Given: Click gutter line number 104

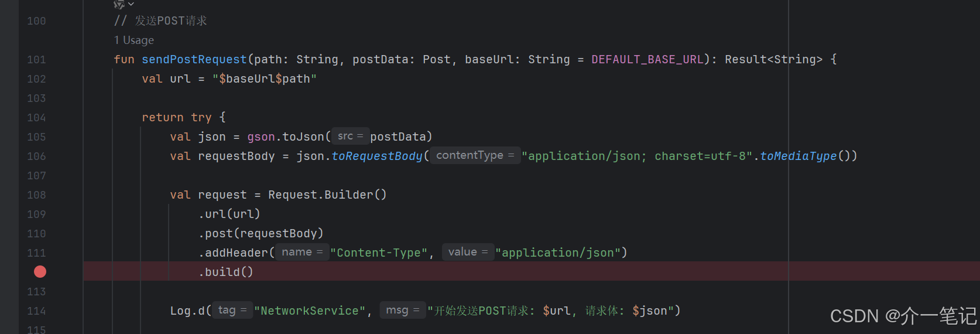Looking at the screenshot, I should (x=36, y=118).
